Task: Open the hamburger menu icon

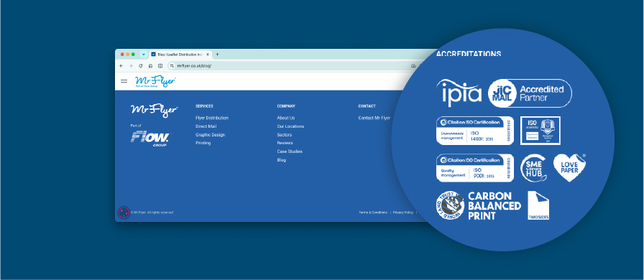Action: pos(124,81)
